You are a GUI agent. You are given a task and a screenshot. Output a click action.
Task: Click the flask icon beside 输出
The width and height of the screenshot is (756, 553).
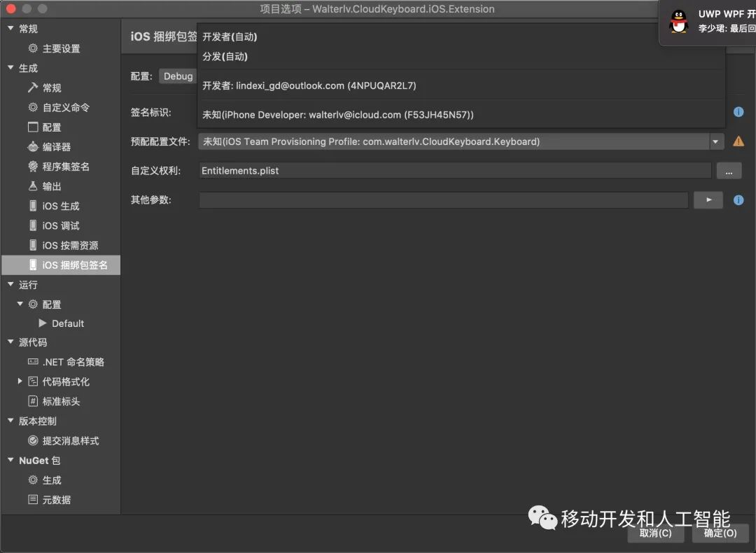tap(33, 186)
